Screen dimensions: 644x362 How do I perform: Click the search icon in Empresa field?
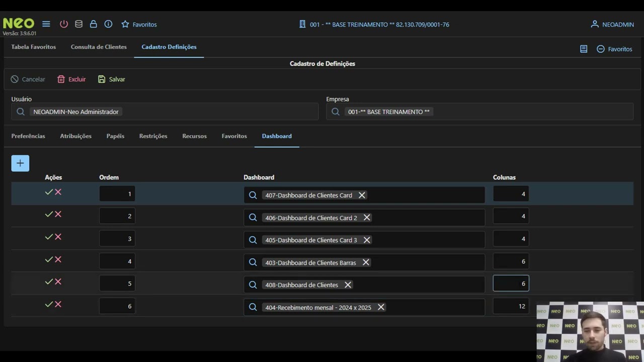[336, 112]
